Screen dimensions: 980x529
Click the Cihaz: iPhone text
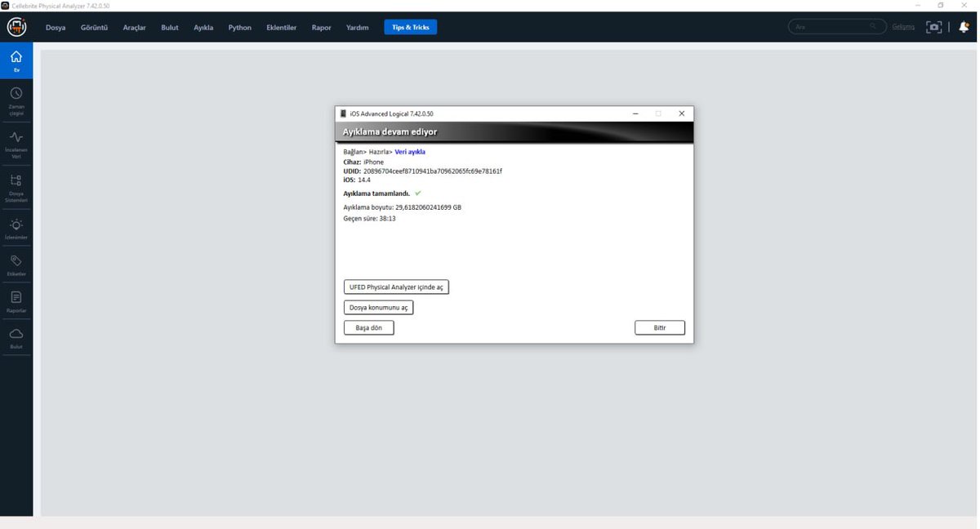(x=363, y=162)
